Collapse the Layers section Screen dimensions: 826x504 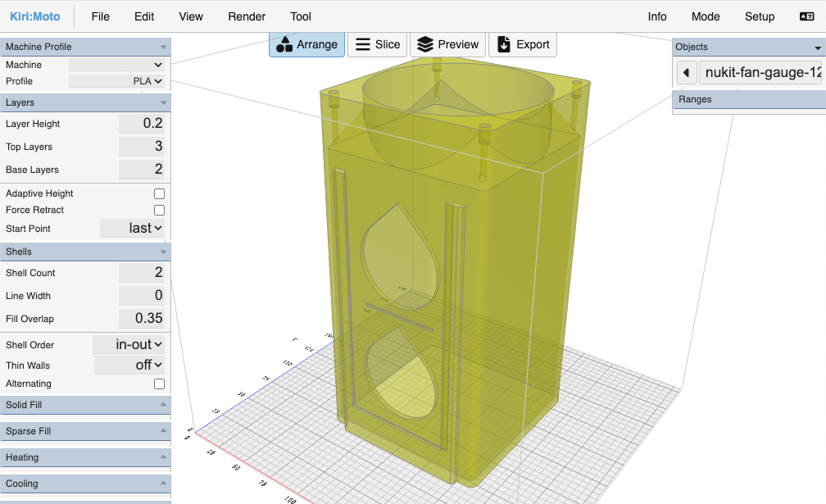[85, 102]
